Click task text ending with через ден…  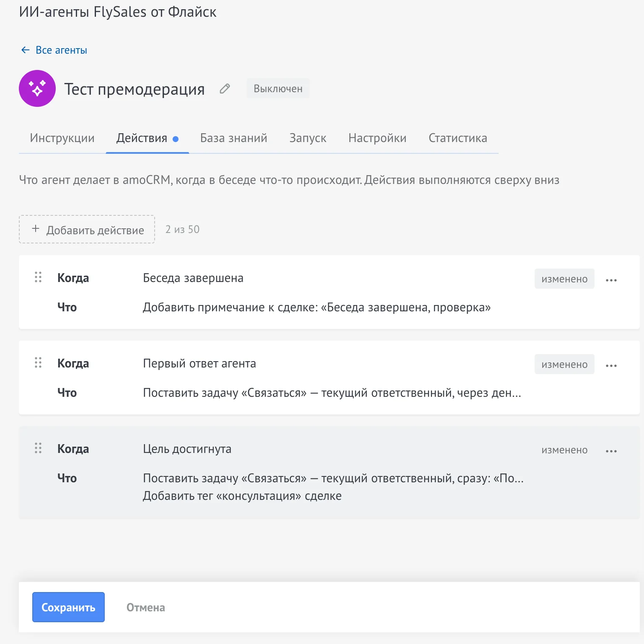[332, 393]
